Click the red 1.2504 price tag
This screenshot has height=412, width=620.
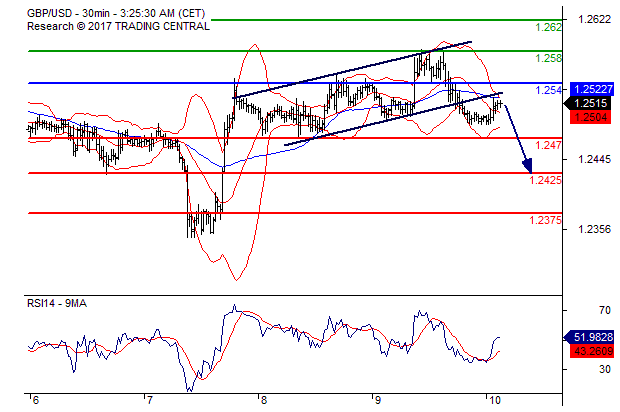[x=590, y=117]
